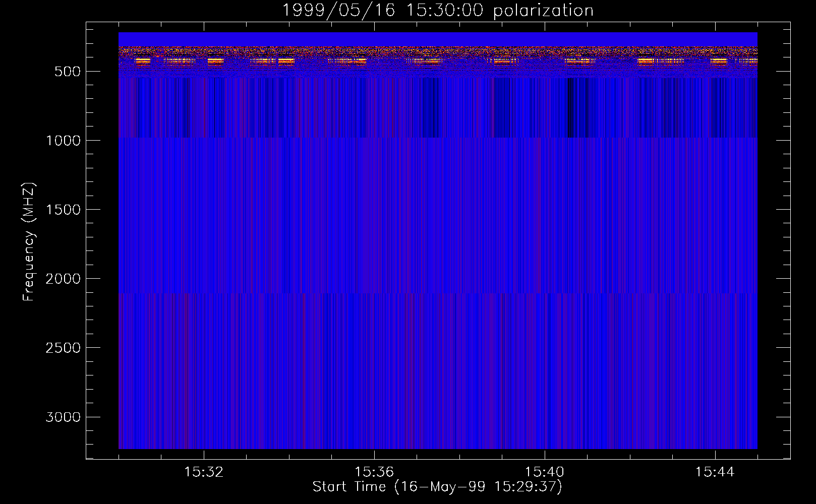Click the 'Start Time (16-May-99 15:29:37)' x-axis label

[437, 487]
